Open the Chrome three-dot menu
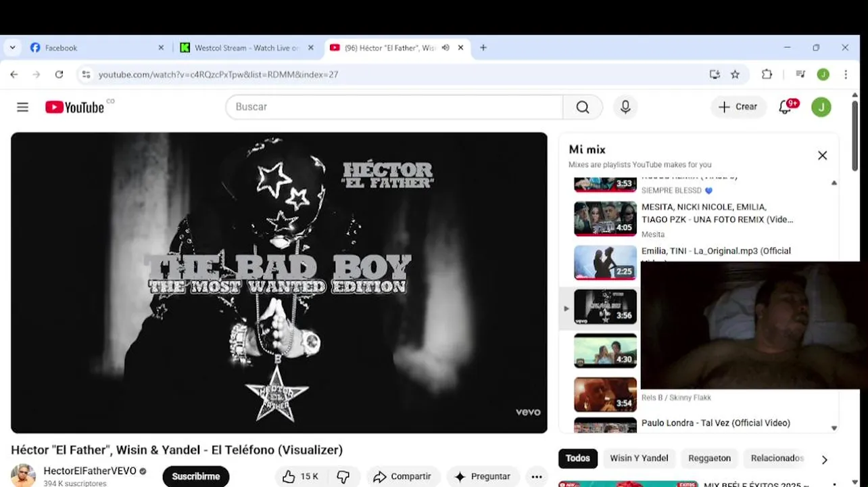Screen dimensions: 868x487 [x=846, y=74]
